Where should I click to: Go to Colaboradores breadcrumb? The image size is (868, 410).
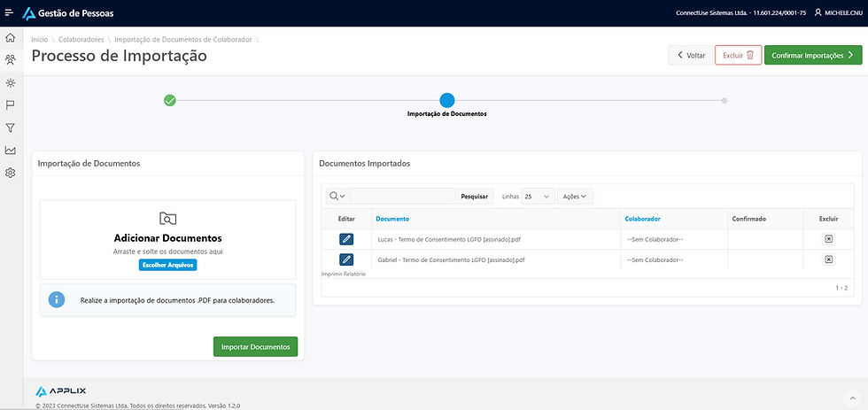[81, 40]
